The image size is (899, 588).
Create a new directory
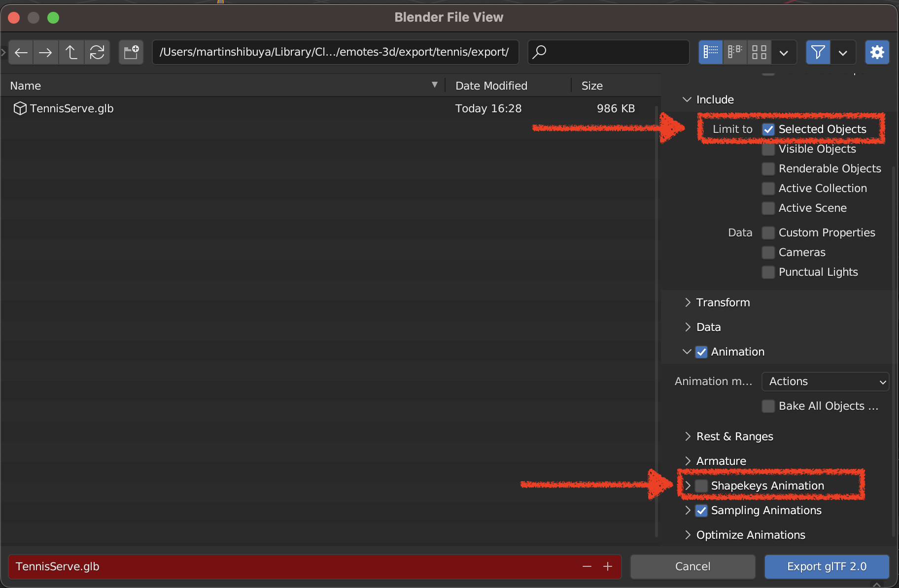(x=131, y=52)
